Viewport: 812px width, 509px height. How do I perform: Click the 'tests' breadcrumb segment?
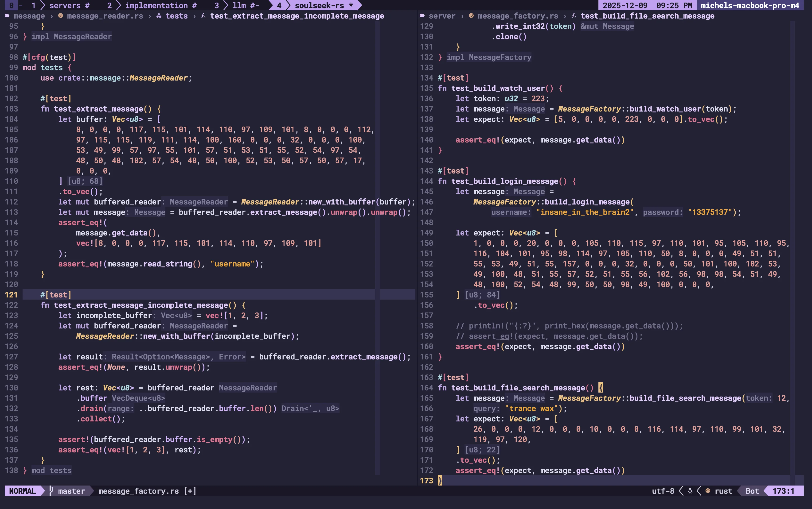coord(176,16)
